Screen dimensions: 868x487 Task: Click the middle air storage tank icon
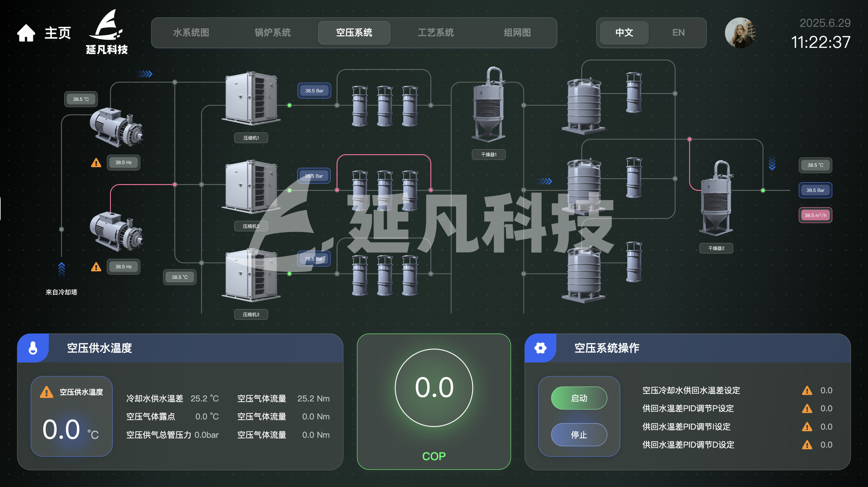point(584,186)
